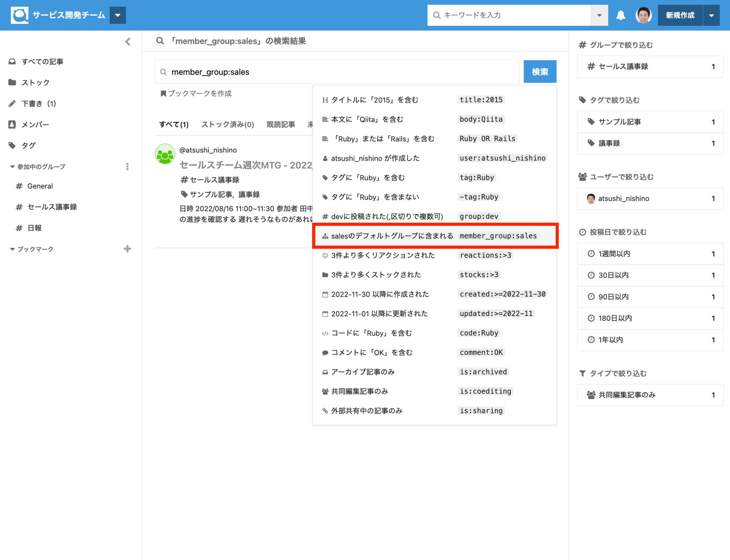Collapse the ブックマーク section
730x560 pixels.
pyautogui.click(x=12, y=249)
